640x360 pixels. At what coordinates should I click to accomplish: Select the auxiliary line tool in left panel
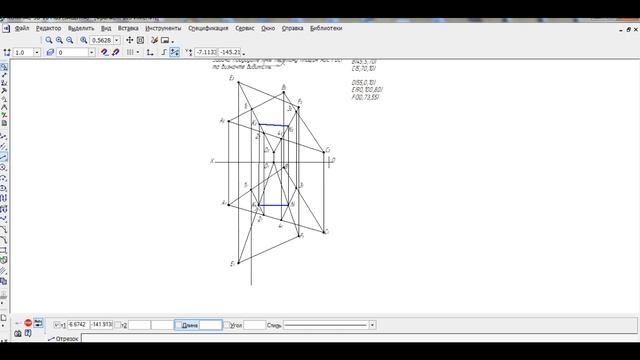4,146
